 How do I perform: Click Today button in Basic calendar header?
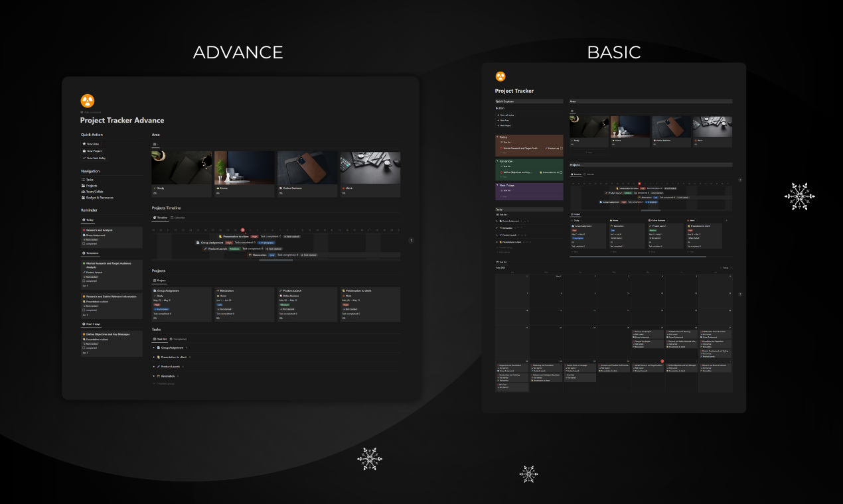725,268
